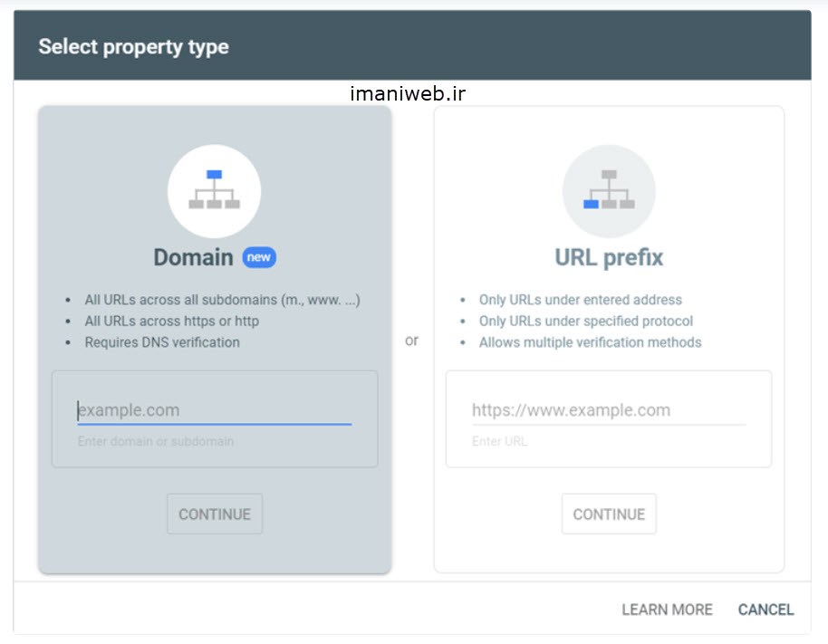The width and height of the screenshot is (828, 644).
Task: Click "Allows multiple verification methods" bullet
Action: coord(590,342)
